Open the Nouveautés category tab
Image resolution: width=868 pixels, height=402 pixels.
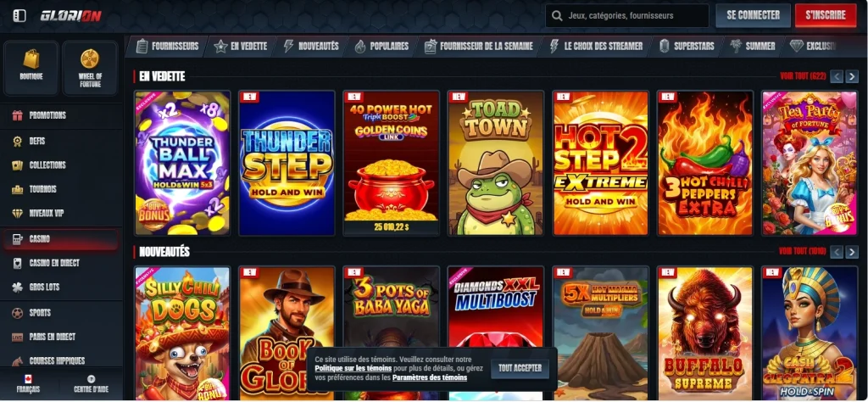[311, 46]
